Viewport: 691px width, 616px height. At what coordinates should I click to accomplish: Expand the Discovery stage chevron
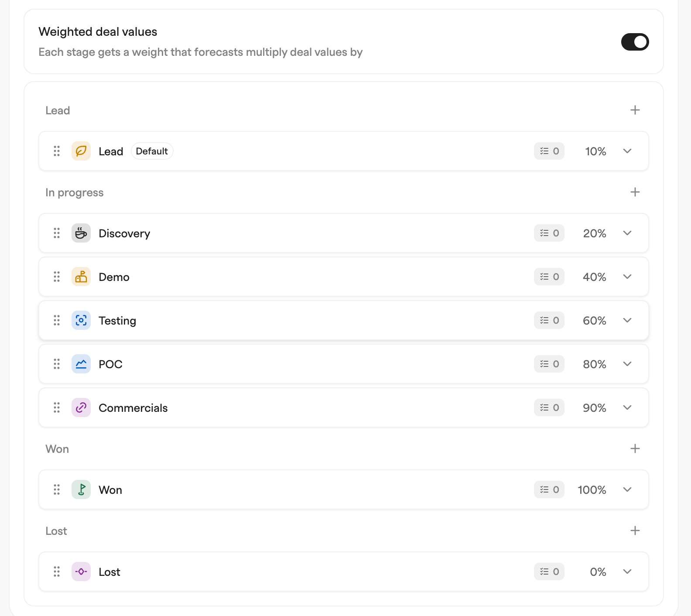pos(627,233)
